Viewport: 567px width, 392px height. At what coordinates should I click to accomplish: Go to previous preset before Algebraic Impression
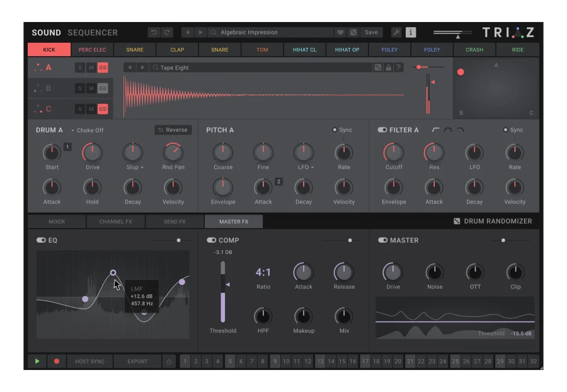pos(187,33)
